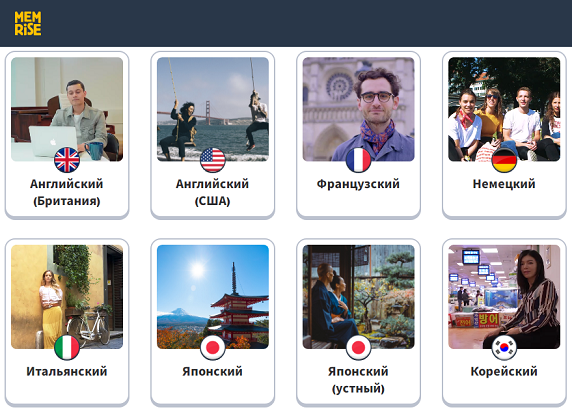Select the Japanese flag on Японский card
572x414 pixels.
(x=213, y=347)
